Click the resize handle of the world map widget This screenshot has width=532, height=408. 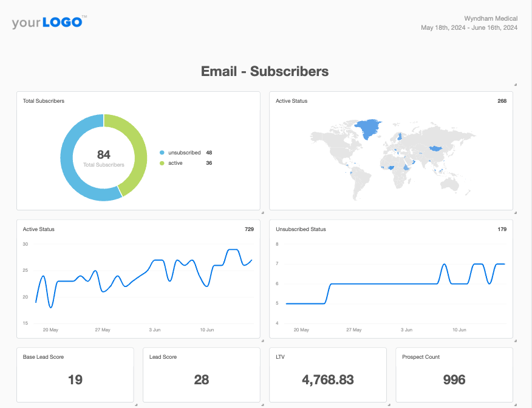(515, 212)
